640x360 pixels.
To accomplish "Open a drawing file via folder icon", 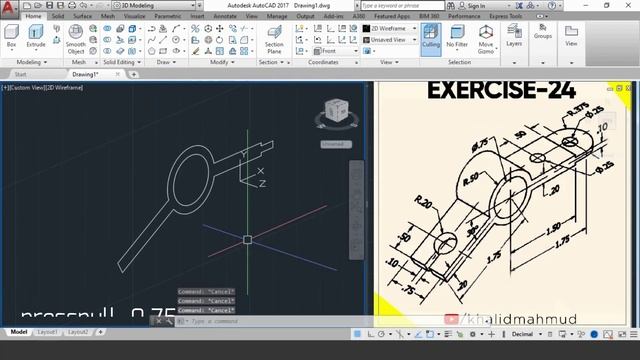I will pos(38,6).
